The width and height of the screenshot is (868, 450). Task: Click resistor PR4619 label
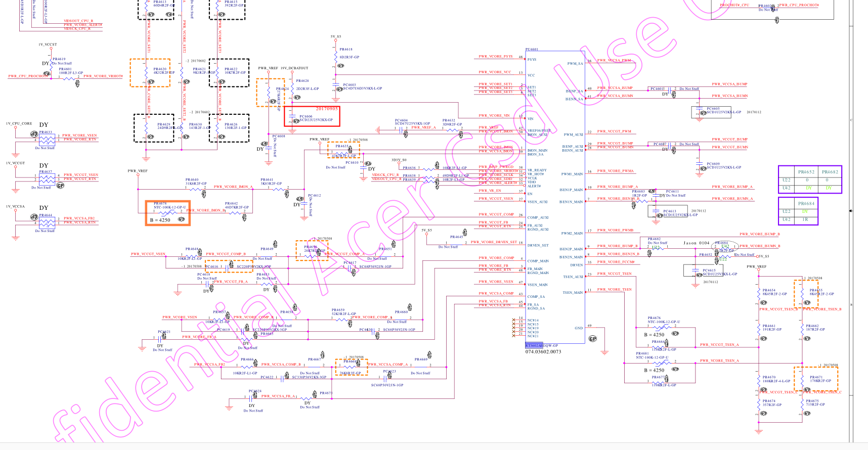pos(59,60)
